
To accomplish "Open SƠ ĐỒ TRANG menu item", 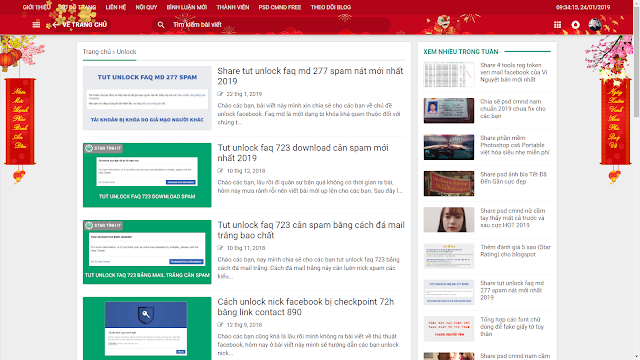I will 78,7.
